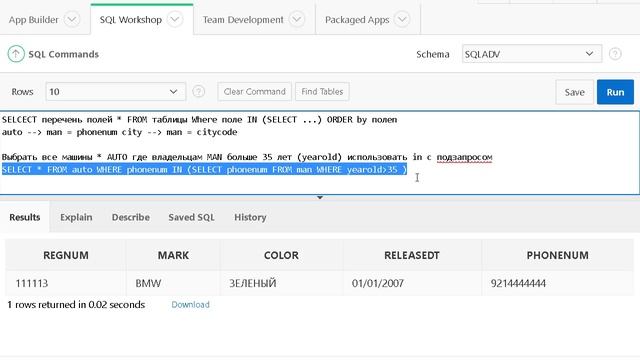Image resolution: width=640 pixels, height=360 pixels.
Task: Click the SQL Commands heading text
Action: pos(64,54)
